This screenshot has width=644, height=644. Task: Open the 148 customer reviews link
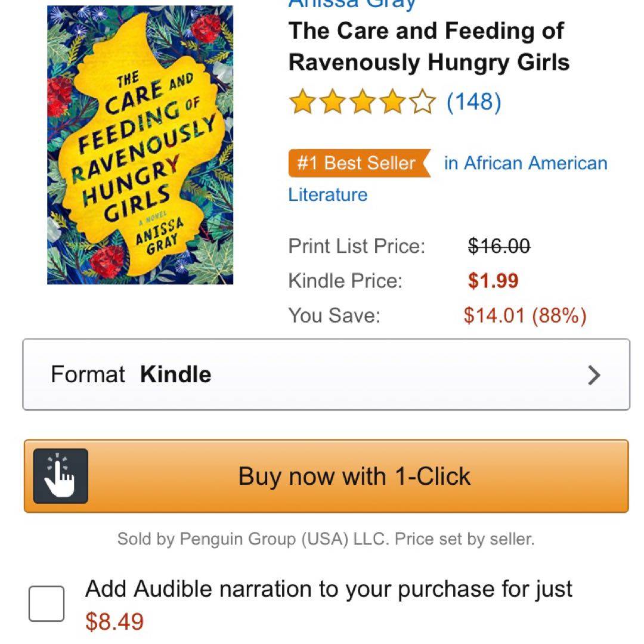(x=474, y=102)
